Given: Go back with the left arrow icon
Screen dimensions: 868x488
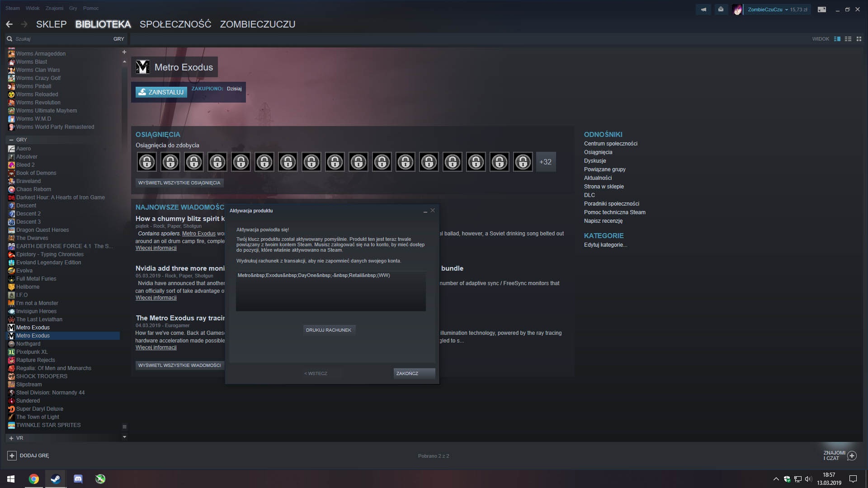Looking at the screenshot, I should click(9, 24).
